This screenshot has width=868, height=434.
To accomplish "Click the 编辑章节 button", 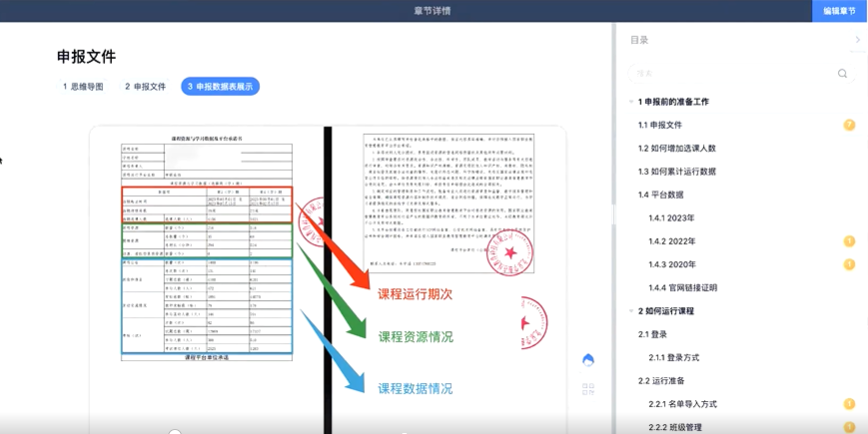I will click(839, 10).
